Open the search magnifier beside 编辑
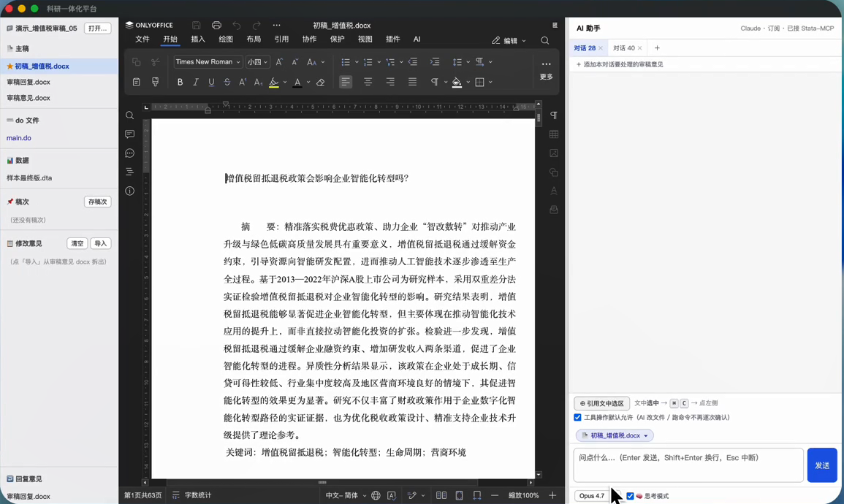This screenshot has height=504, width=844. 544,40
